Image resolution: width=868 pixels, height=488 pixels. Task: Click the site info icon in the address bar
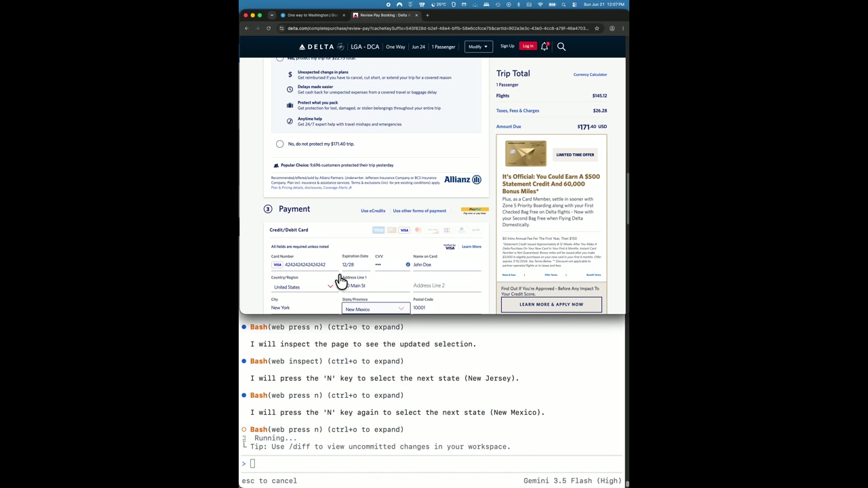[281, 28]
